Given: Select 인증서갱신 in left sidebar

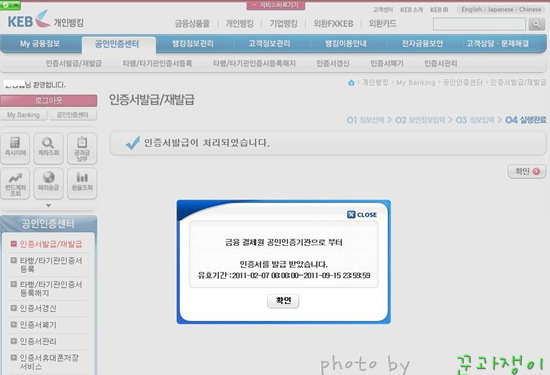Looking at the screenshot, I should coord(38,308).
